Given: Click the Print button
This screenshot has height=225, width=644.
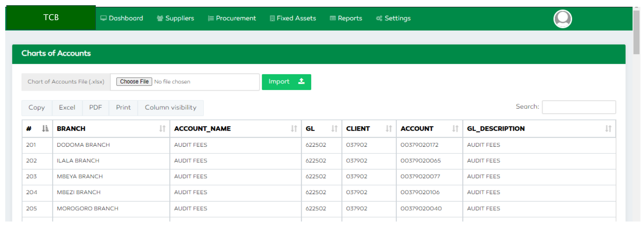Looking at the screenshot, I should coord(123,107).
